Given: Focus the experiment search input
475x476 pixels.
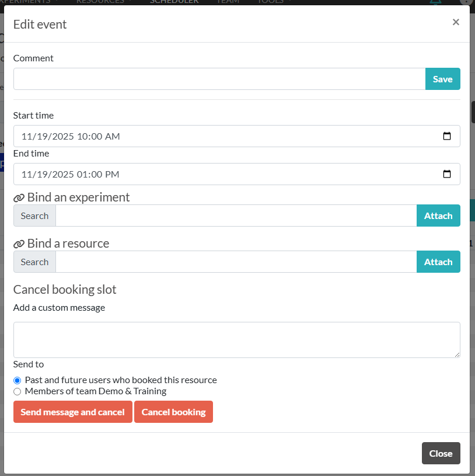Looking at the screenshot, I should coord(236,216).
